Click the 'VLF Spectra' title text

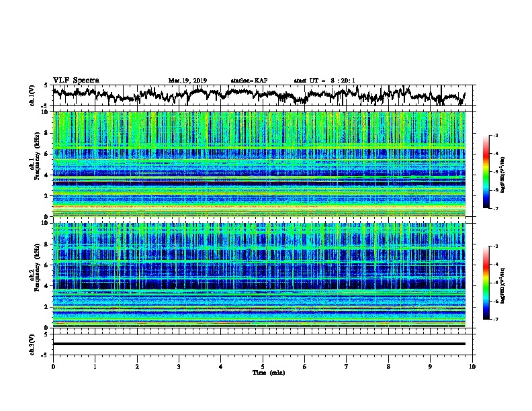(x=76, y=81)
